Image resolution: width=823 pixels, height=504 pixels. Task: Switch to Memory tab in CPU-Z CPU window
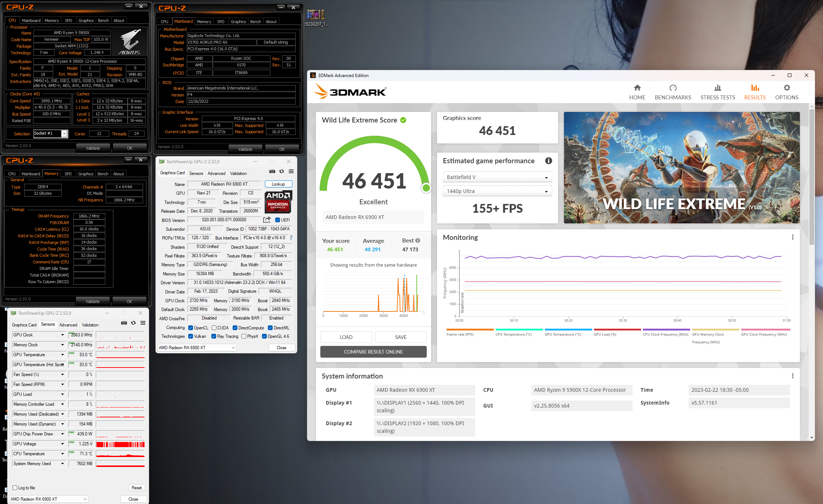pos(52,21)
